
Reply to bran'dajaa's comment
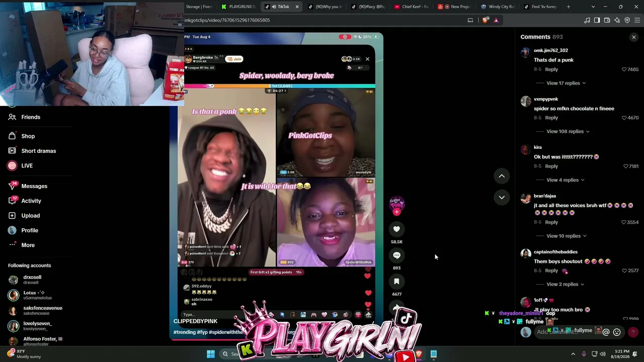tap(551, 222)
